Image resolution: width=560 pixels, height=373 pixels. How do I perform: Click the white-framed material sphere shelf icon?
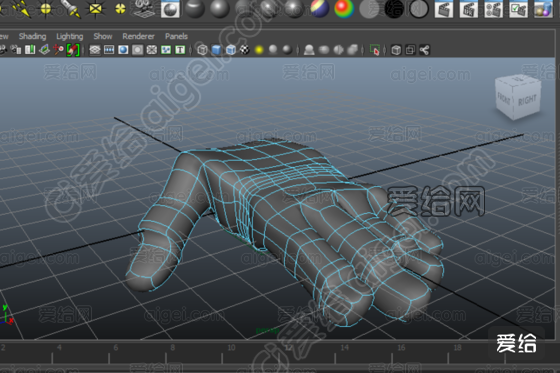(170, 9)
